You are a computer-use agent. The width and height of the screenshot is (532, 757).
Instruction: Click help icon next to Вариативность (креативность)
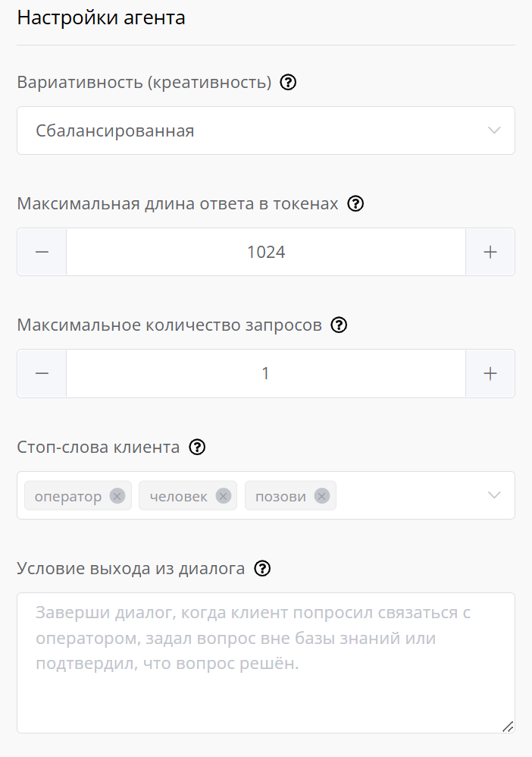coord(288,83)
